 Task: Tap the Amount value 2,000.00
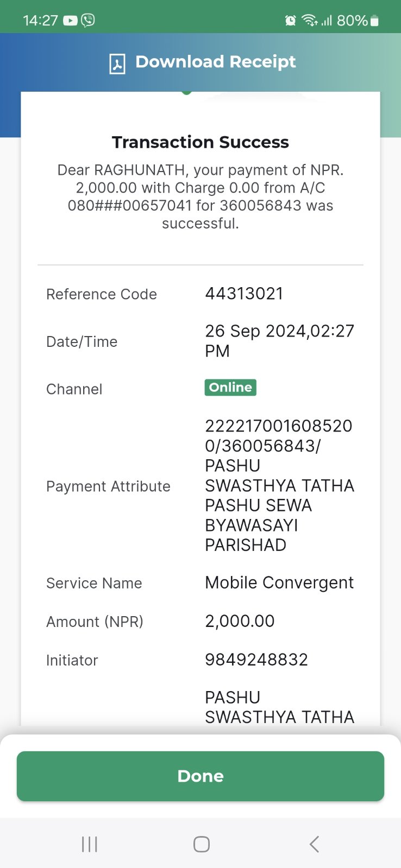pos(240,621)
